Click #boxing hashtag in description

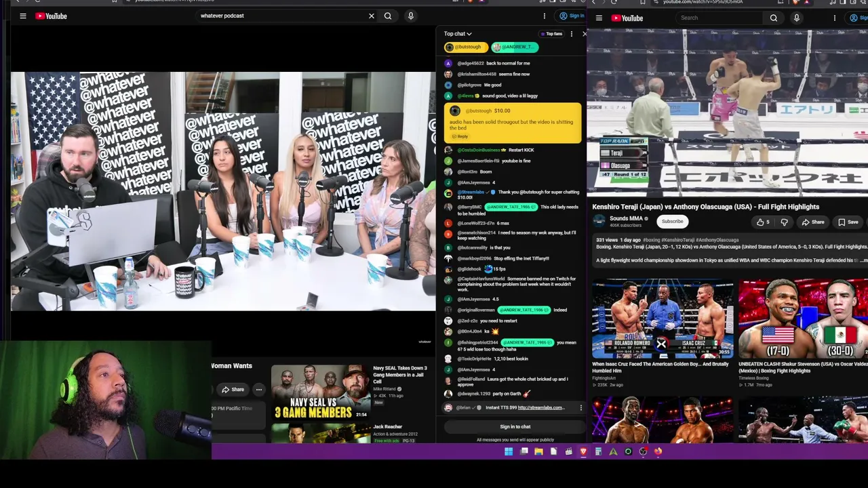pyautogui.click(x=651, y=240)
